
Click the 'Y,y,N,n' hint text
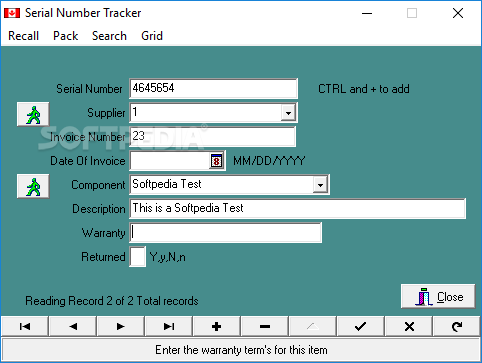click(167, 257)
